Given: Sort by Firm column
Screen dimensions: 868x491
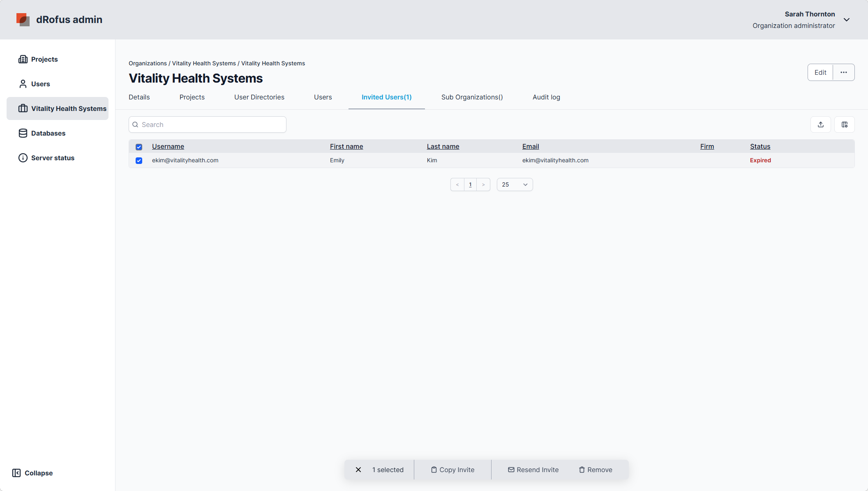Looking at the screenshot, I should (x=707, y=146).
